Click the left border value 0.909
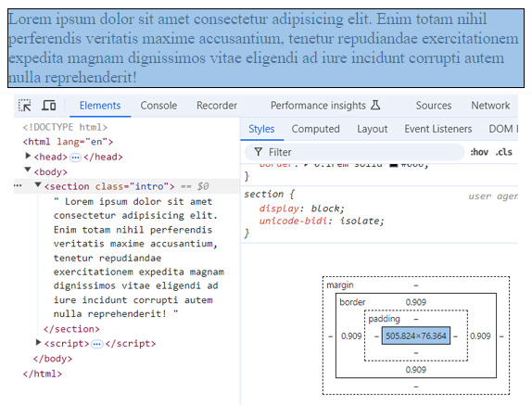The image size is (532, 405). 351,335
